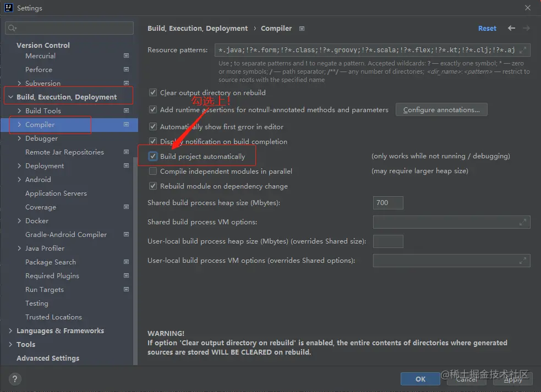Select Version Control category

(x=43, y=45)
